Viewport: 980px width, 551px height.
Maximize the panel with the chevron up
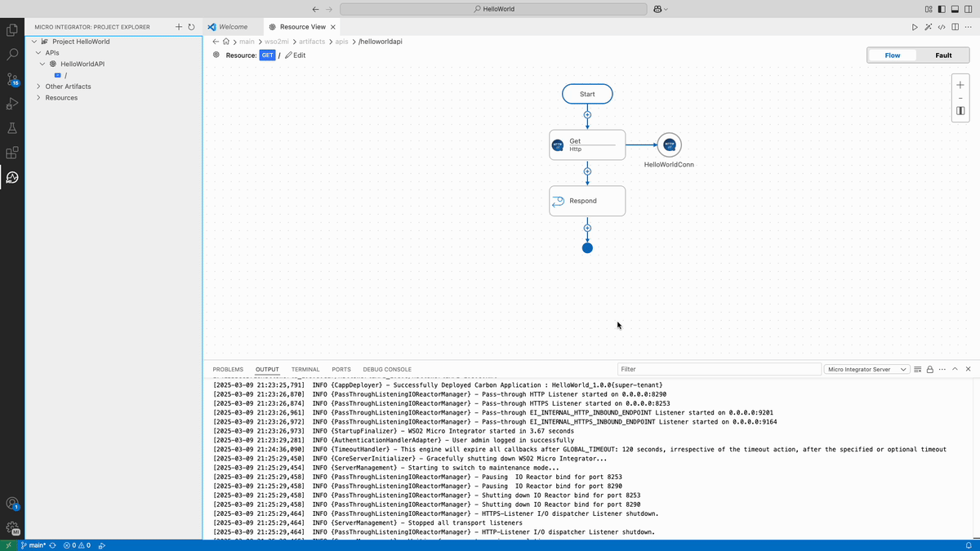[955, 370]
